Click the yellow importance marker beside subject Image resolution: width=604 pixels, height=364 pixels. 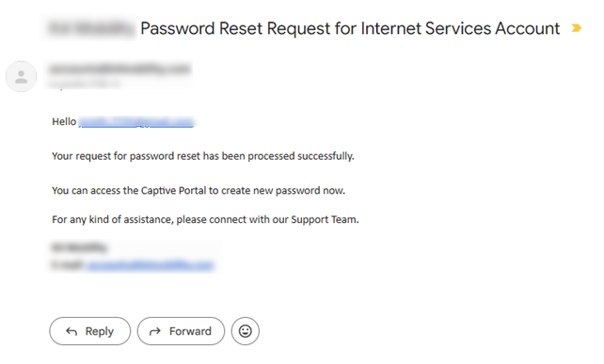(x=577, y=28)
